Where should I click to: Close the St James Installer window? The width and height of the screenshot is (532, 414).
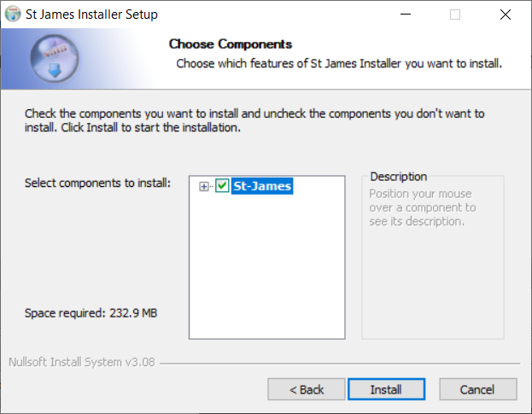pos(504,15)
